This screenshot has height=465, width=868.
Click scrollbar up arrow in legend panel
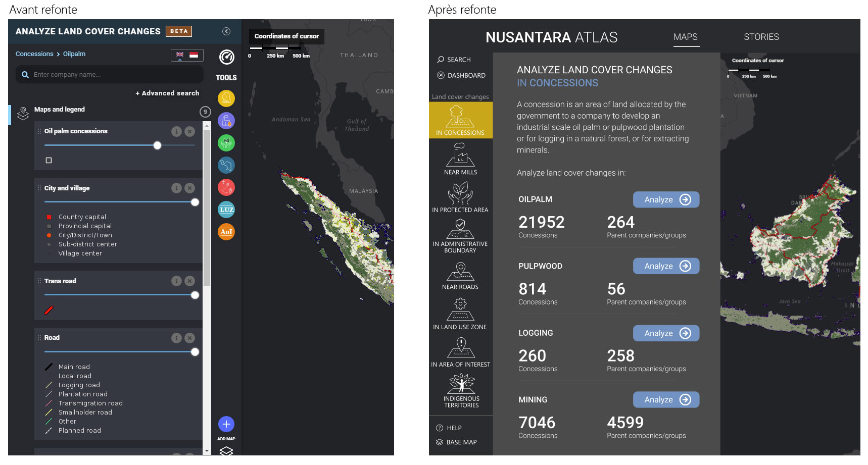tap(207, 125)
